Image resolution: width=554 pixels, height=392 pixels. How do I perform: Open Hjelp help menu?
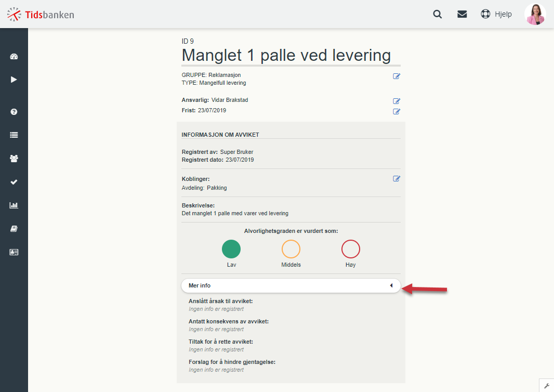click(x=496, y=14)
